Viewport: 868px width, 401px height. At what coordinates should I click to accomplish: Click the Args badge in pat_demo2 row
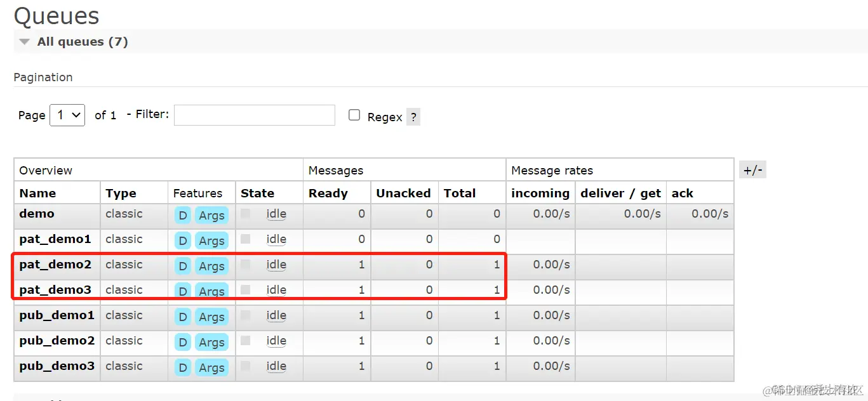[x=211, y=266]
